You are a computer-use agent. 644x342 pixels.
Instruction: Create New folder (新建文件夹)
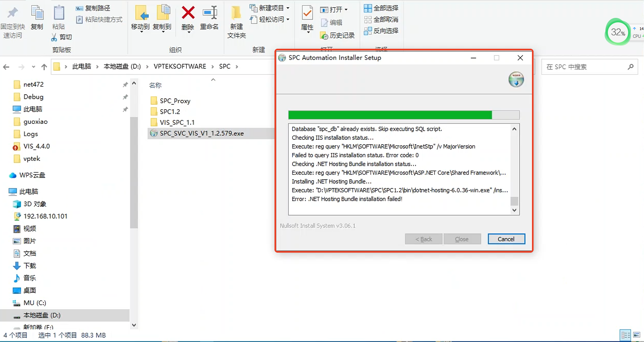236,22
